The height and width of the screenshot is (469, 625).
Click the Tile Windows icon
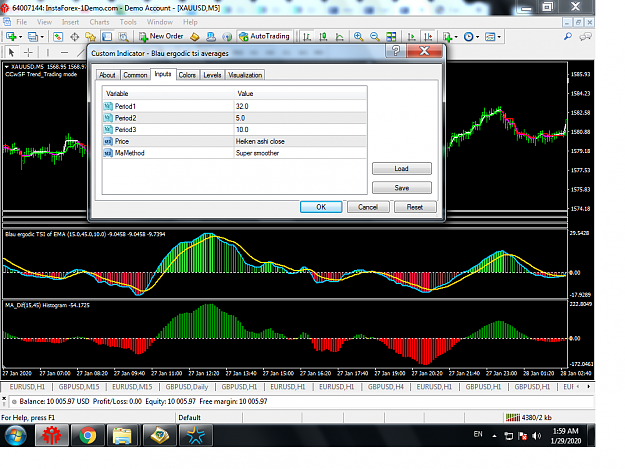pyautogui.click(x=391, y=37)
